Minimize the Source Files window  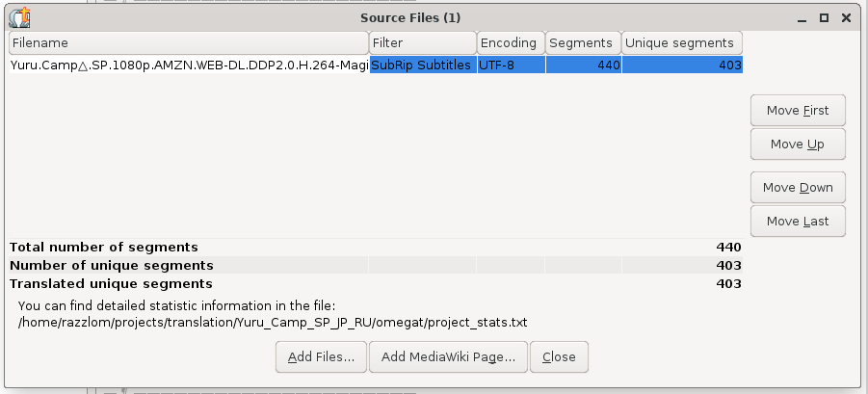[x=802, y=18]
